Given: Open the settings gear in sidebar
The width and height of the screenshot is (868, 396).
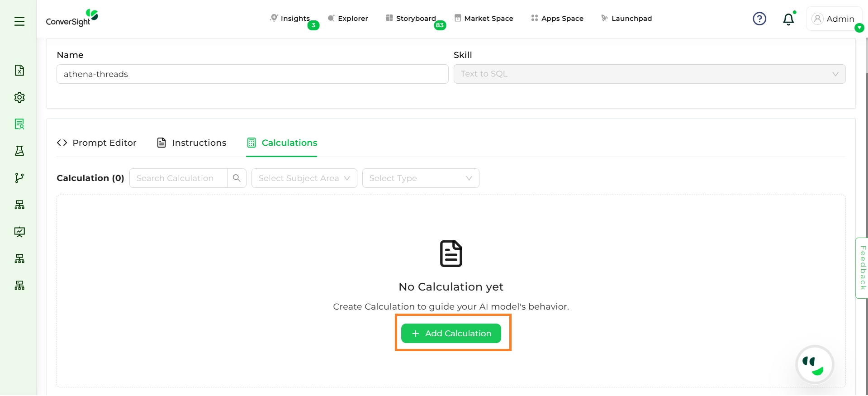Looking at the screenshot, I should pyautogui.click(x=19, y=97).
